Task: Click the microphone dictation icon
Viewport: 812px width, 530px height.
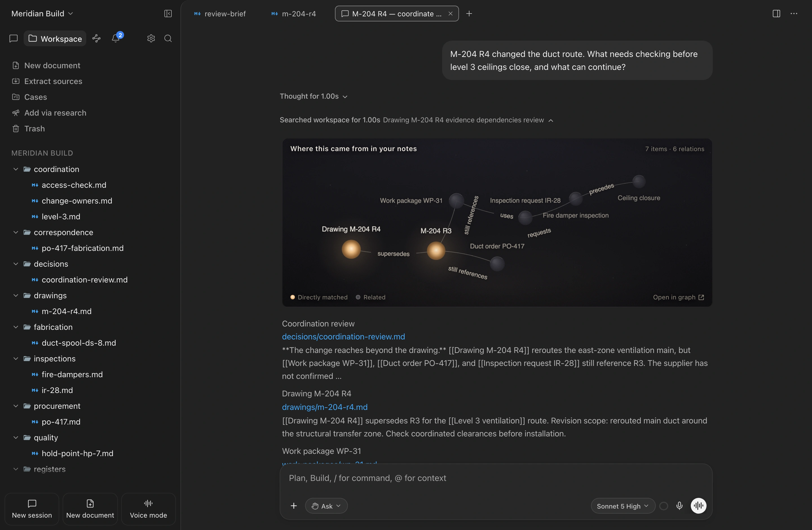Action: (679, 506)
